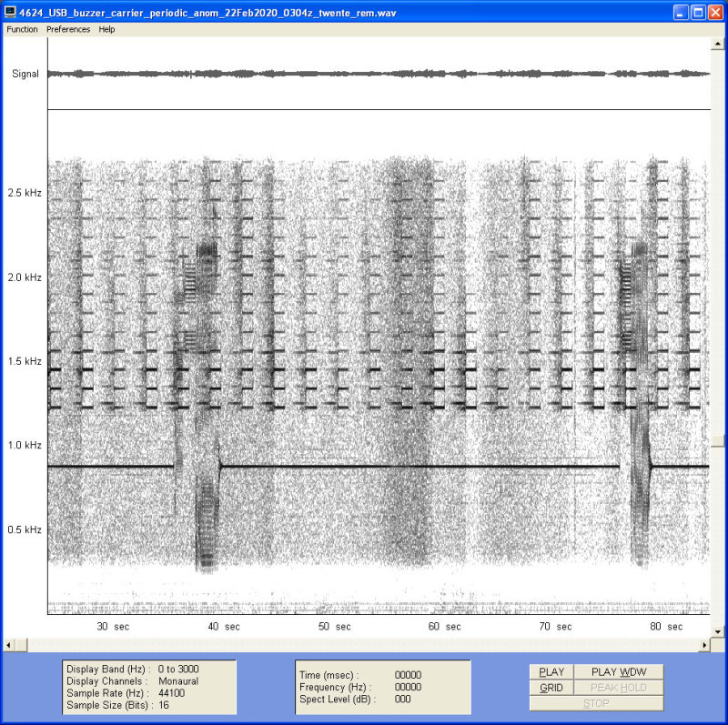The width and height of the screenshot is (728, 725).
Task: Click the Frequency (Hz) readout value
Action: (x=408, y=687)
